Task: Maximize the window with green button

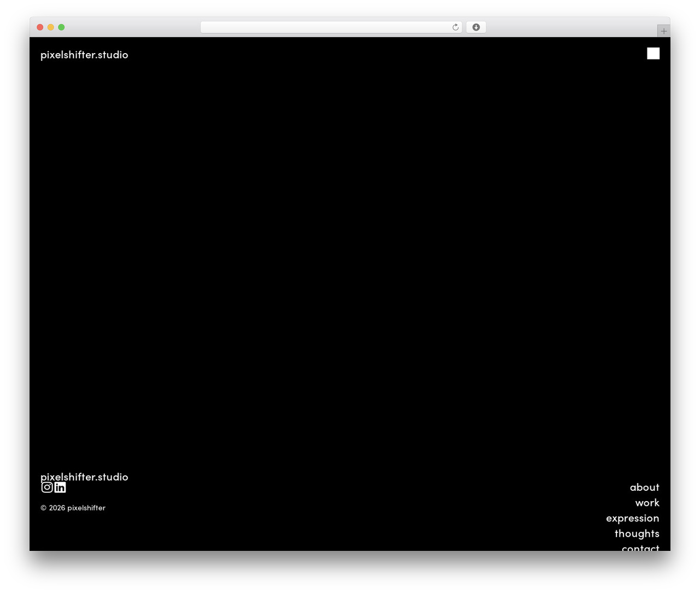Action: point(61,27)
